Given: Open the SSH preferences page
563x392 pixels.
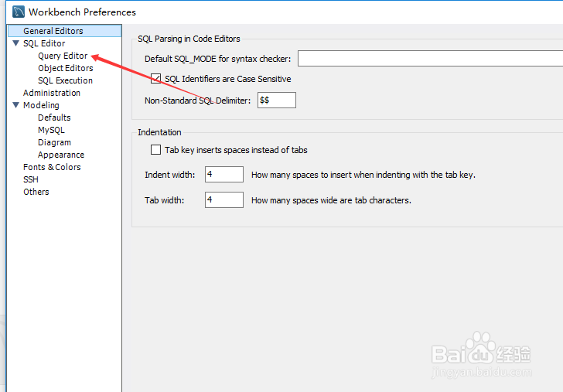Looking at the screenshot, I should coord(31,179).
